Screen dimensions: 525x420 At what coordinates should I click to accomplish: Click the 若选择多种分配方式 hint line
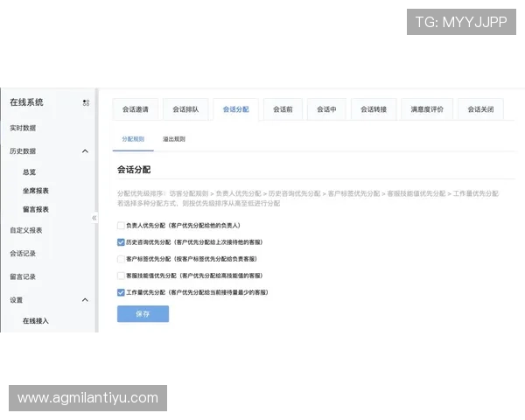(x=199, y=203)
